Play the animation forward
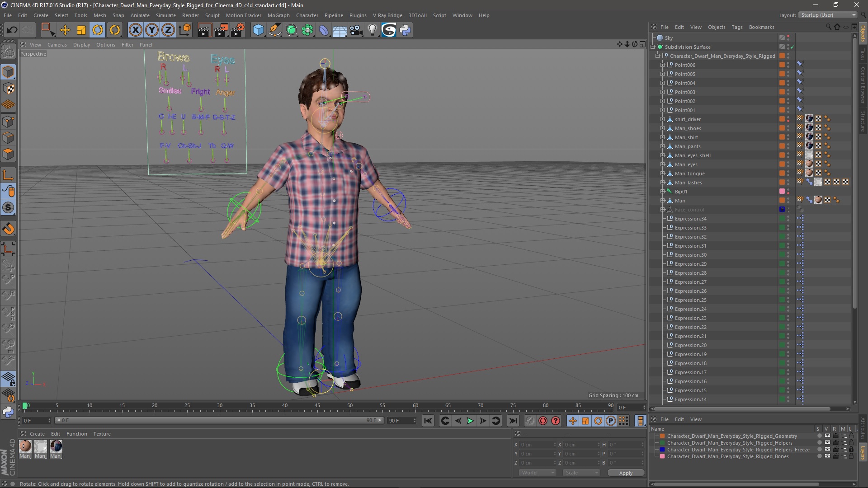The image size is (868, 488). pyautogui.click(x=470, y=421)
